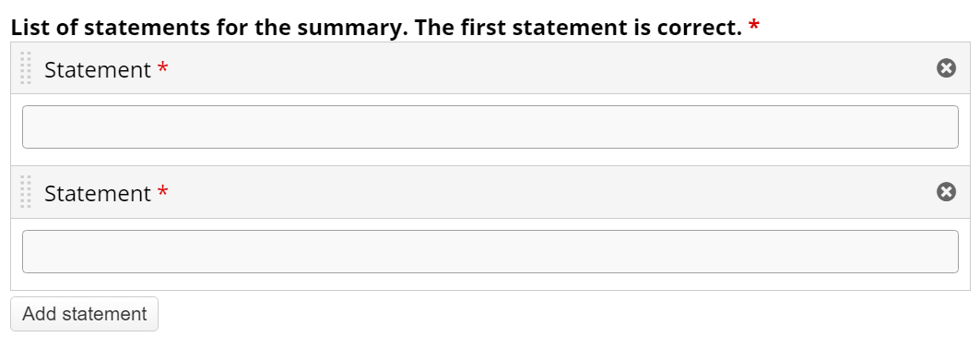The image size is (980, 337).
Task: Append a new statement row using Add statement
Action: (85, 314)
